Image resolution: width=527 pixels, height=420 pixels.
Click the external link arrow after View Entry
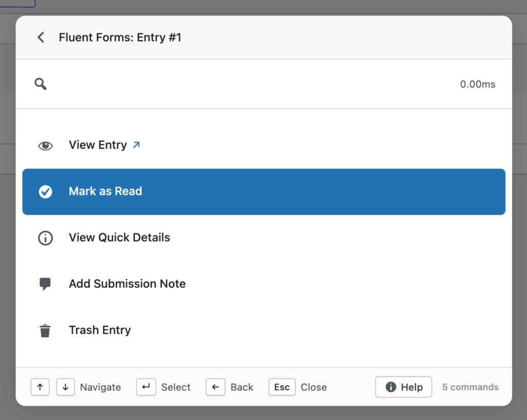click(x=136, y=145)
